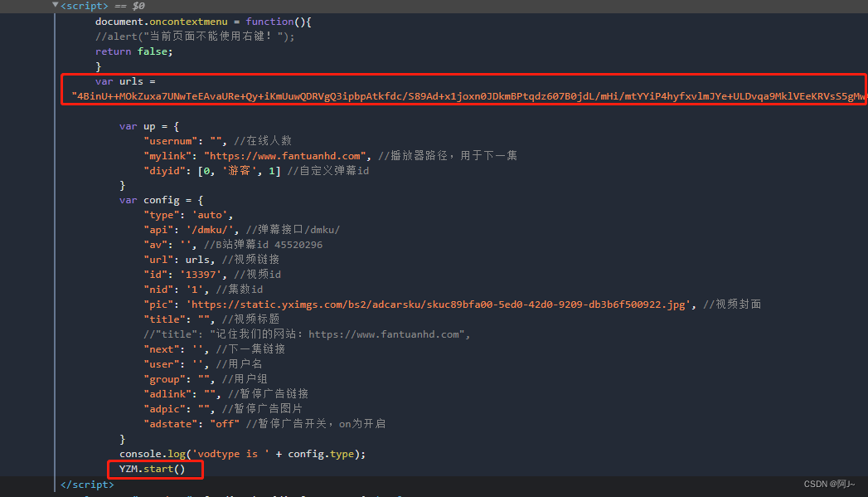Select the opening <script> tag
This screenshot has width=868, height=497.
[84, 6]
